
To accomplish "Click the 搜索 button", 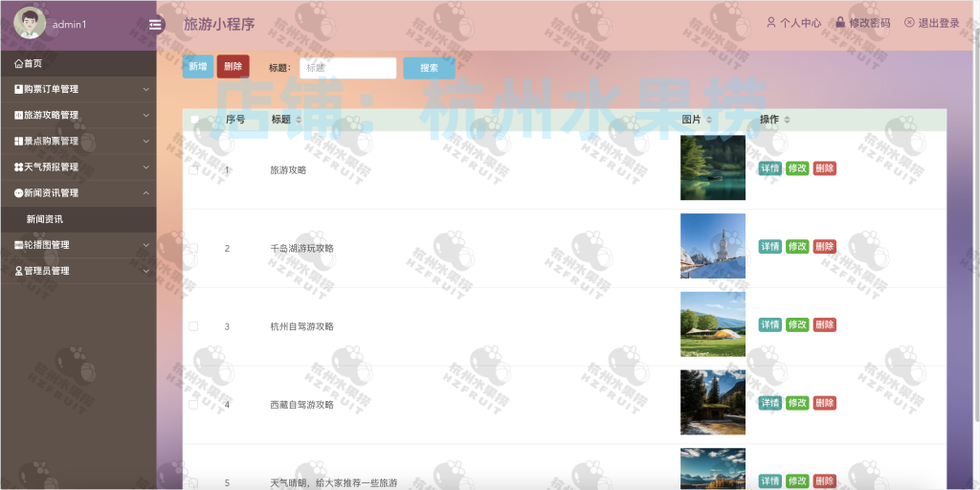I will point(430,68).
